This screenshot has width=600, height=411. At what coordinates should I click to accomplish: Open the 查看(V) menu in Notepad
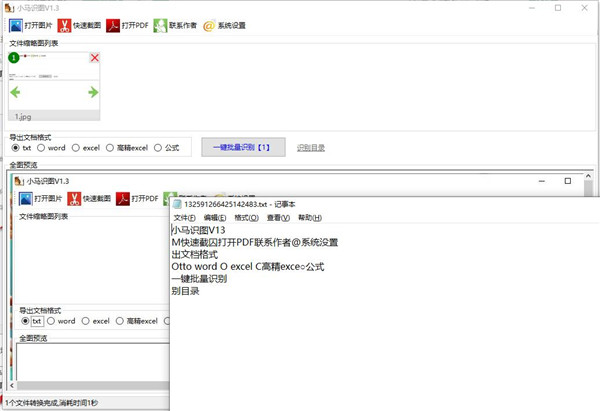pyautogui.click(x=278, y=217)
